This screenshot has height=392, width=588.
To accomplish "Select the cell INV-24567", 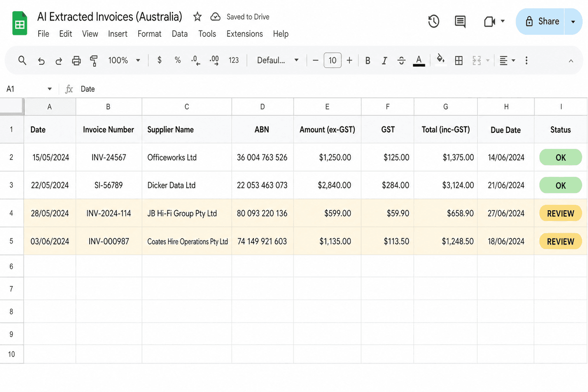I will tap(109, 157).
